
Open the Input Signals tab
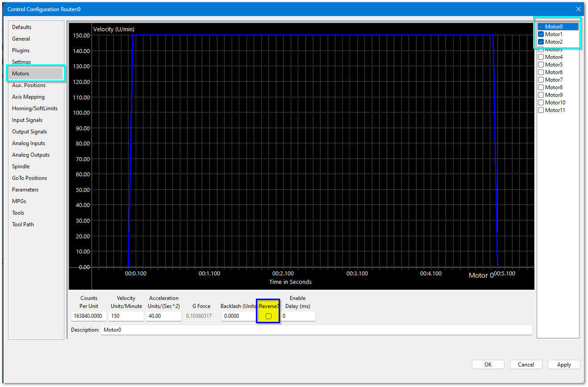point(27,120)
